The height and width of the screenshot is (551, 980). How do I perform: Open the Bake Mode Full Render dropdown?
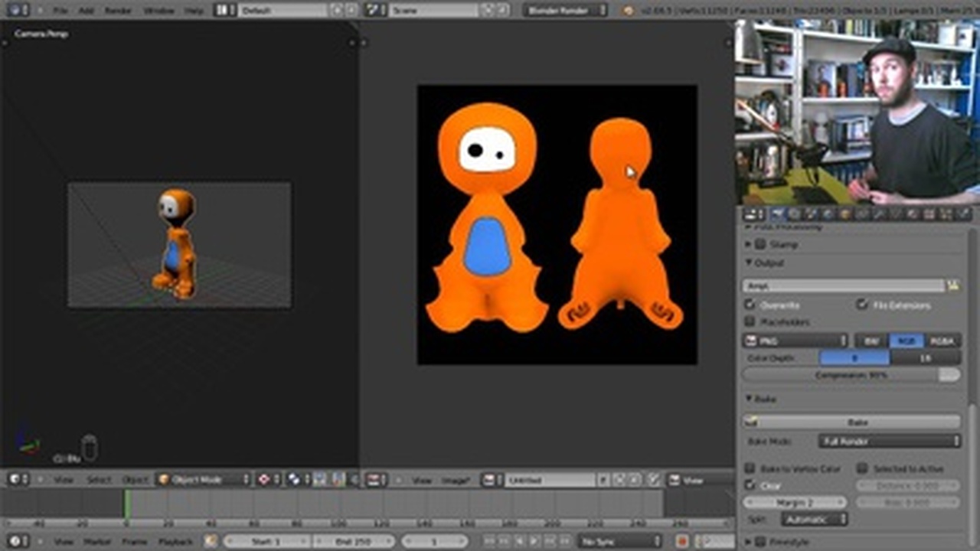coord(889,442)
